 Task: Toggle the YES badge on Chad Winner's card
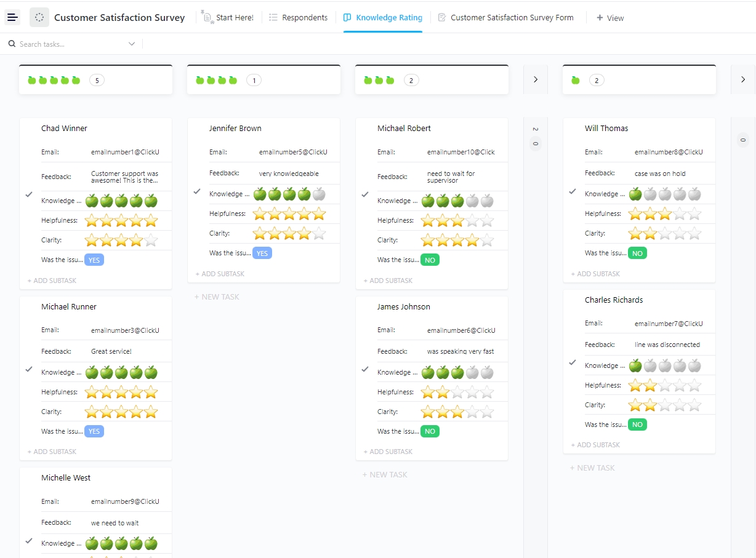(x=94, y=260)
